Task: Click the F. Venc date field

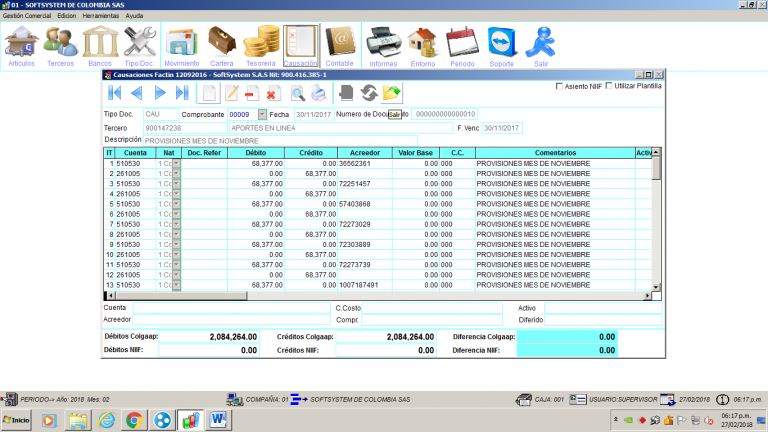Action: tap(502, 128)
